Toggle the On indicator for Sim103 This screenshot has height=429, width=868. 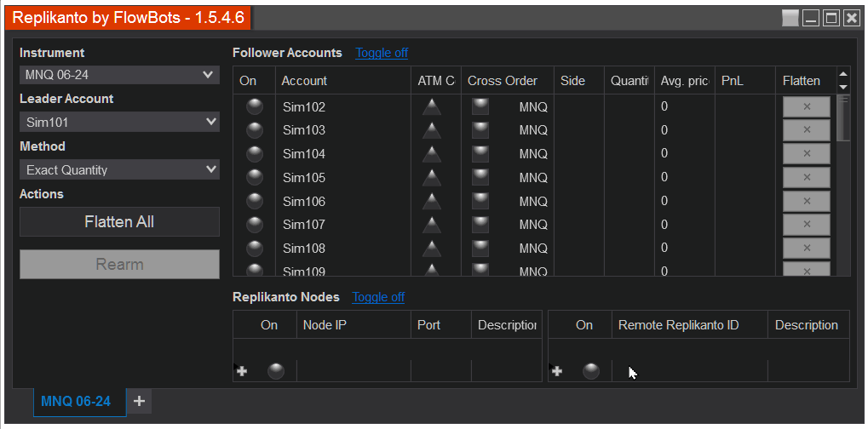tap(255, 130)
